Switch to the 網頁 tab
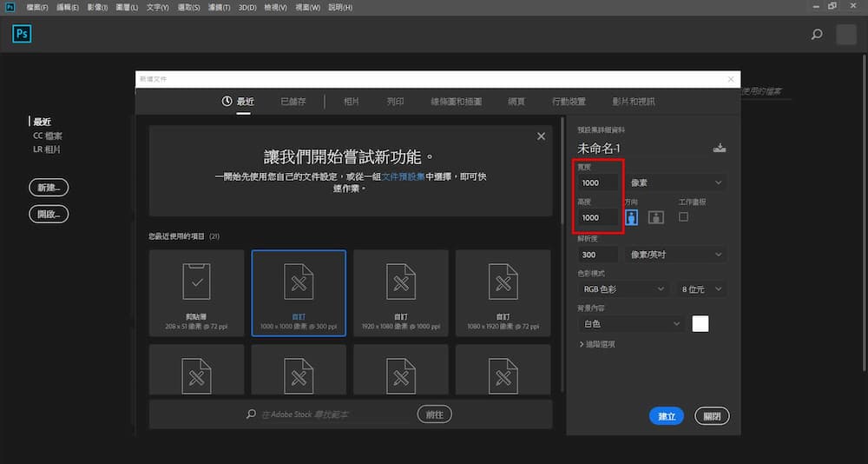Viewport: 868px width, 464px height. coord(516,102)
